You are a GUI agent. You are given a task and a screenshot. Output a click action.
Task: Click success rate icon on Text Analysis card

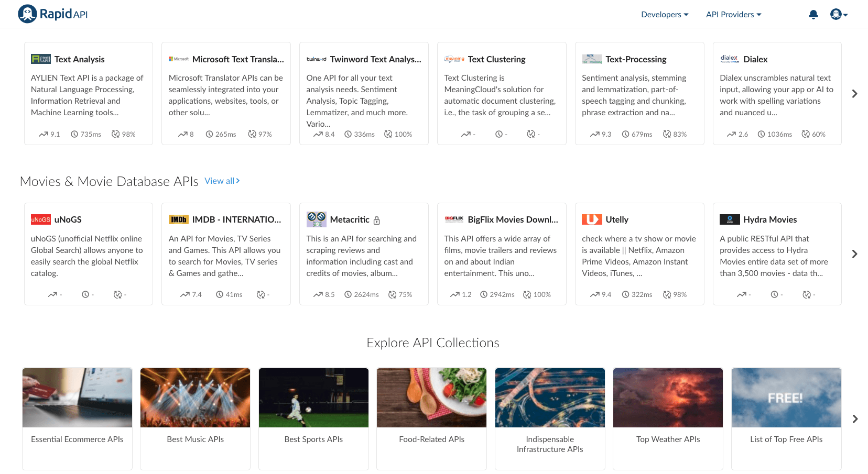115,134
